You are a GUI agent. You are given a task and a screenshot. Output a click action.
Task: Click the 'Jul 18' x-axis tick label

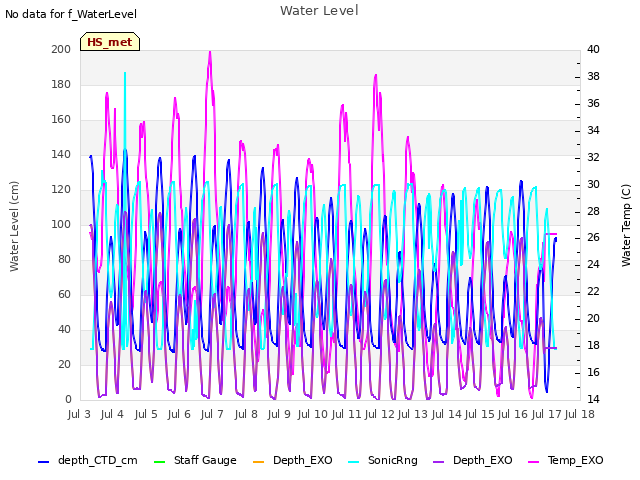[x=579, y=414]
